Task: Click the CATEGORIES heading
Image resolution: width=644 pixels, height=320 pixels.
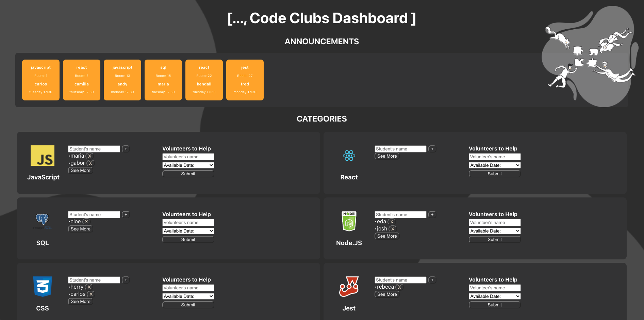Action: (322, 119)
